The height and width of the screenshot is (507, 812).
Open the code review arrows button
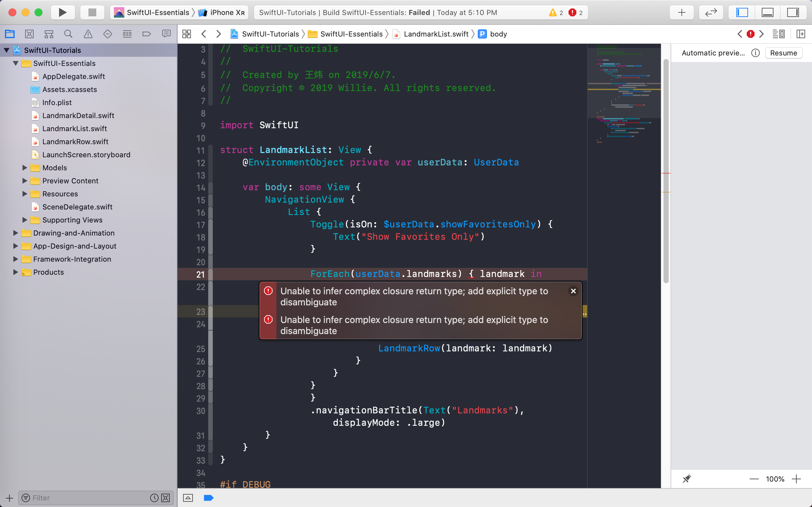[x=711, y=12]
